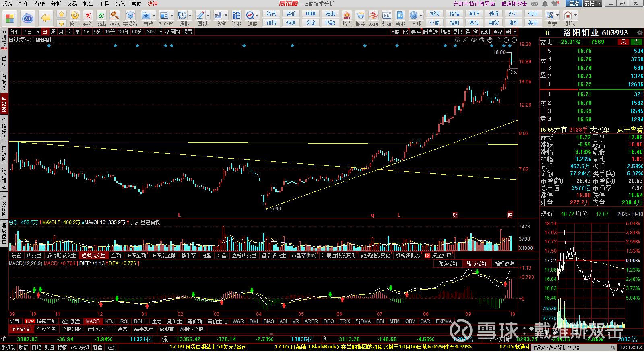Viewport: 644px width, 352px height.
Task: Open the 全球 globe icon
Action: click(x=414, y=16)
